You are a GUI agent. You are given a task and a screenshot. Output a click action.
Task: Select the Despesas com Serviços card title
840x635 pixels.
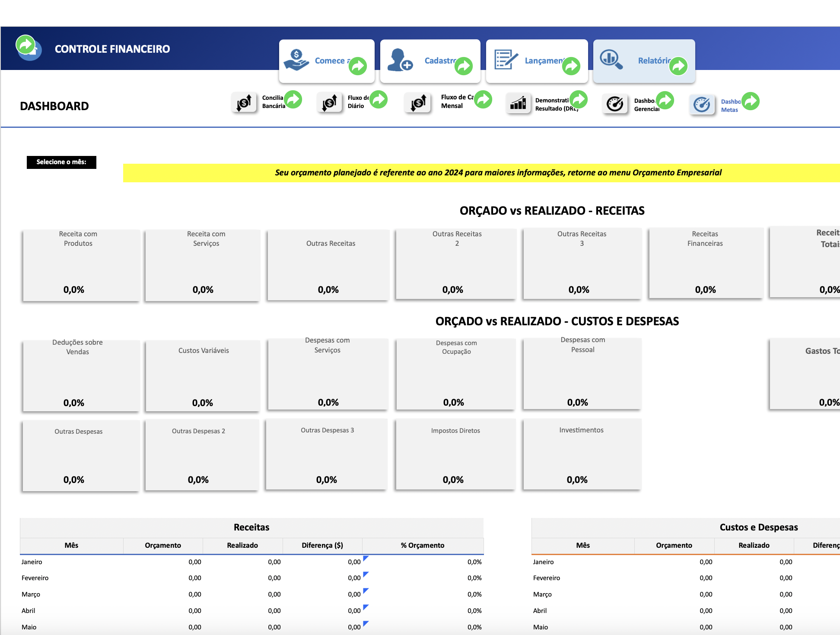click(328, 345)
